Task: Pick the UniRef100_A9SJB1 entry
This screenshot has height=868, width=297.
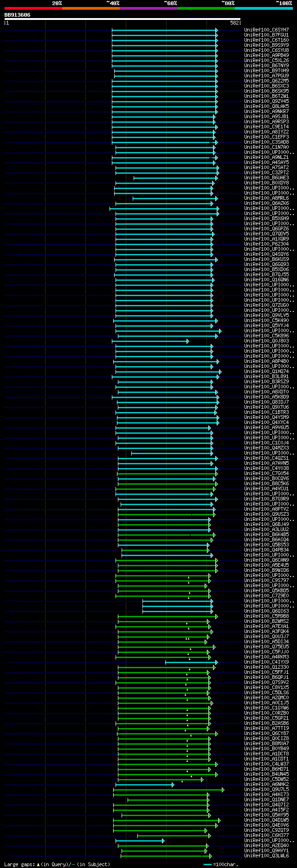Action: pyautogui.click(x=266, y=117)
